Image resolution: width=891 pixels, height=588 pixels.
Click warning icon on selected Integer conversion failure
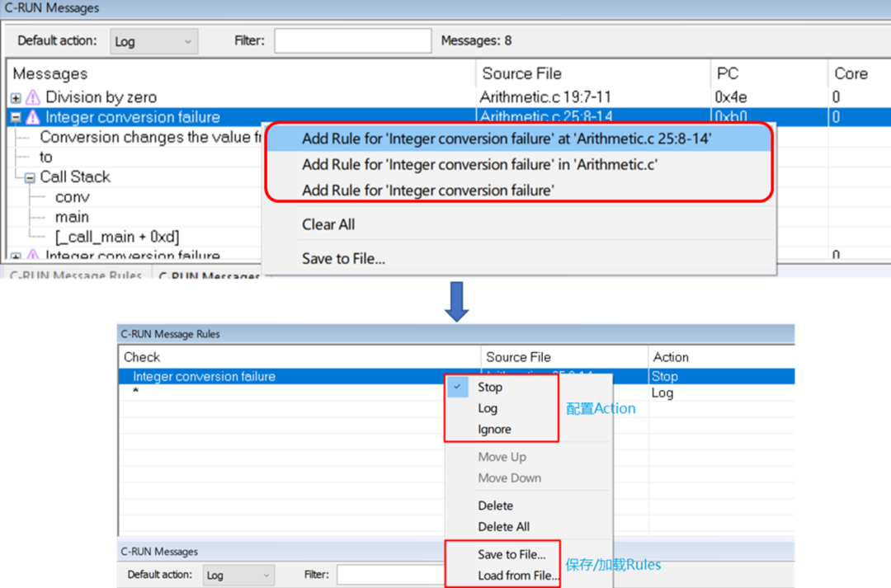pos(33,117)
